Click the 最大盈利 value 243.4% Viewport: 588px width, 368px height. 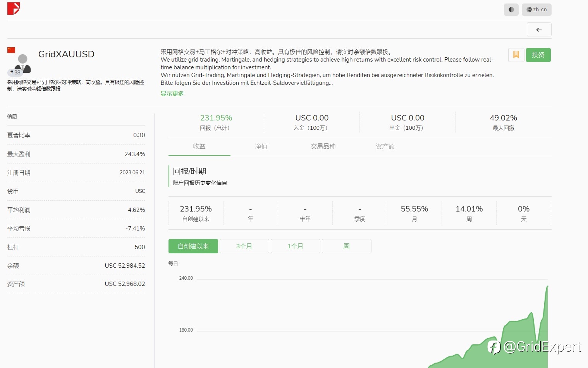[135, 154]
